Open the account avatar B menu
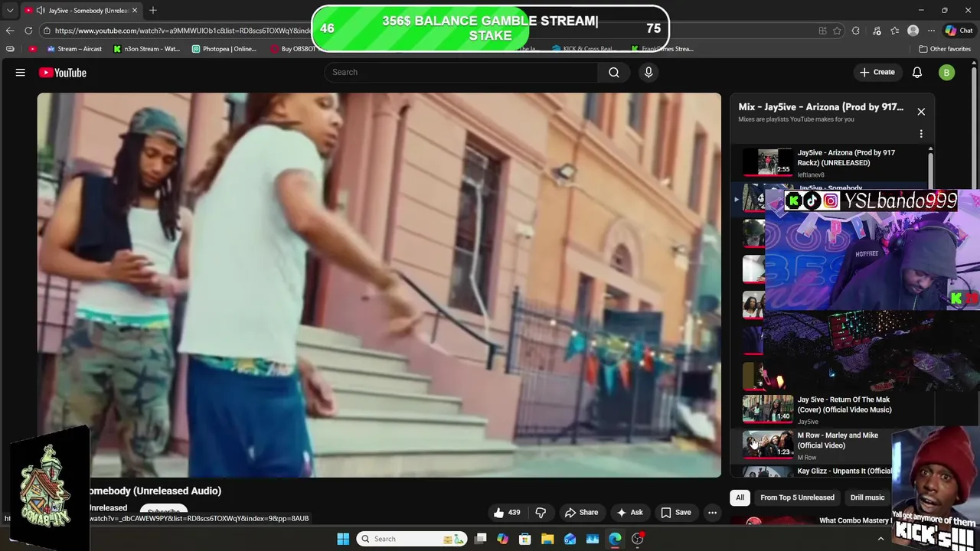 [x=946, y=73]
